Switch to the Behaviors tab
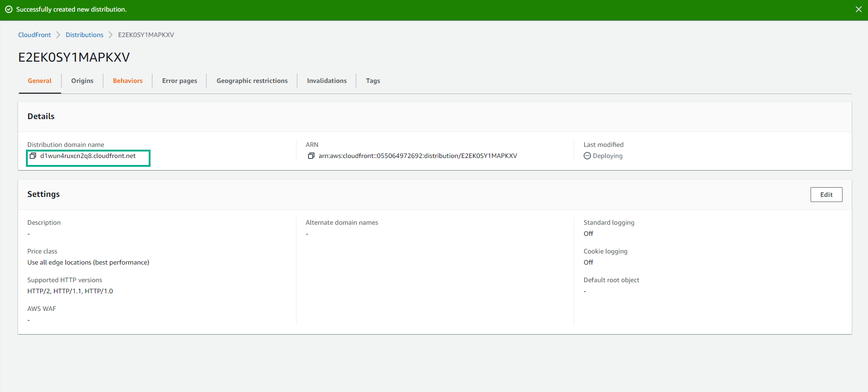This screenshot has height=392, width=868. [x=128, y=81]
